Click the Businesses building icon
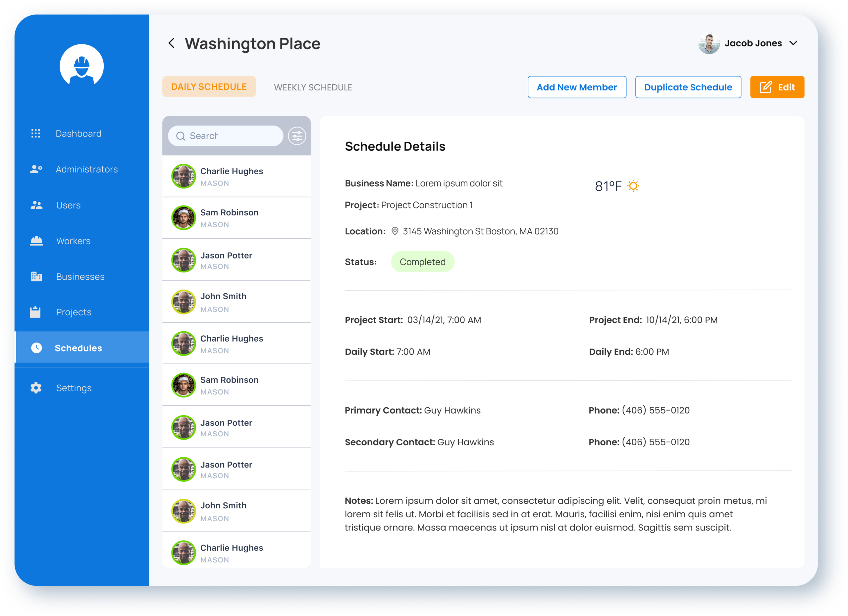The image size is (848, 616). pos(36,276)
